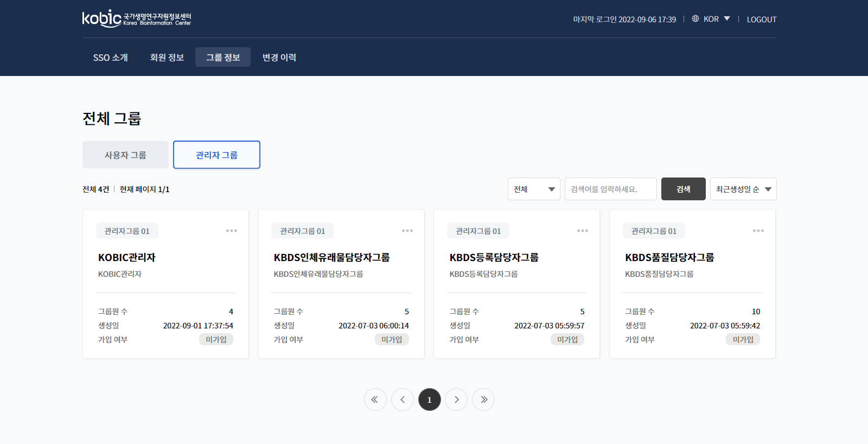Click the 현재 페이지 1/1 text

(x=145, y=189)
